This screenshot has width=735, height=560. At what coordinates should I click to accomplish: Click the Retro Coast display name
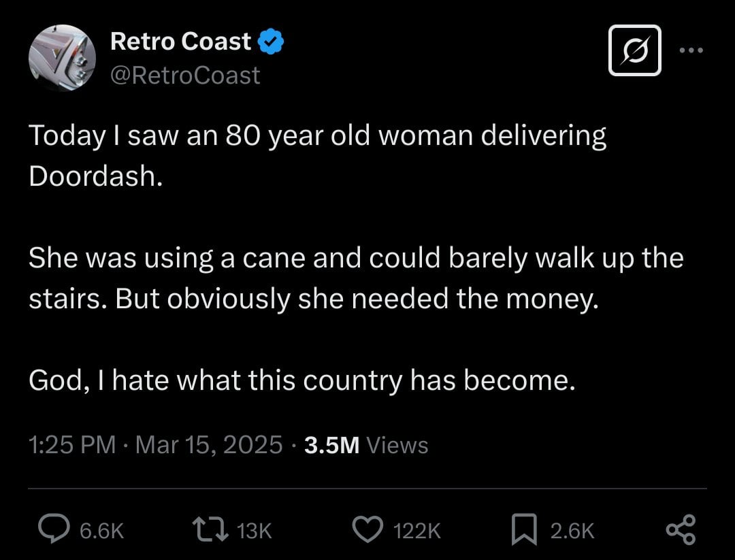(180, 42)
